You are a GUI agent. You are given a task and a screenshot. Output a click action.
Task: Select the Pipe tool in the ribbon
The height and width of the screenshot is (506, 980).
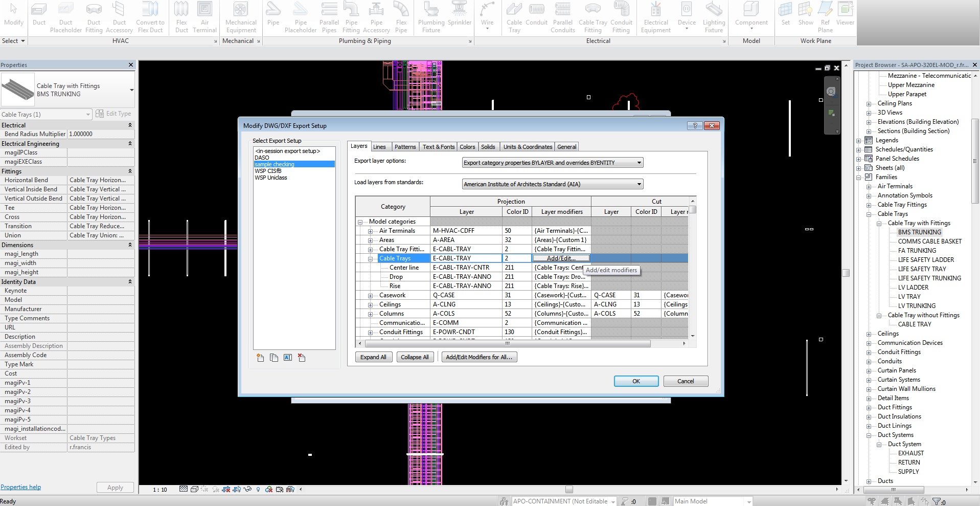(273, 14)
